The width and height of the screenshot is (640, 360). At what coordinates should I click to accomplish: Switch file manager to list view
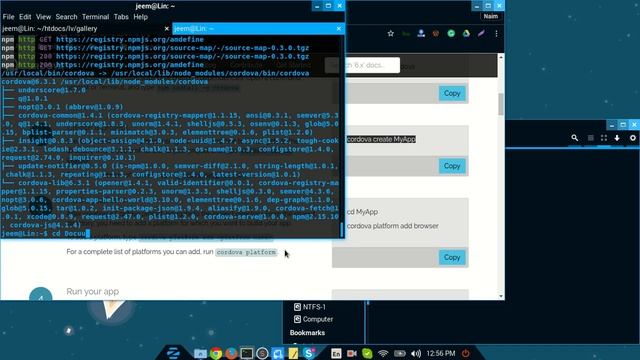(x=590, y=138)
